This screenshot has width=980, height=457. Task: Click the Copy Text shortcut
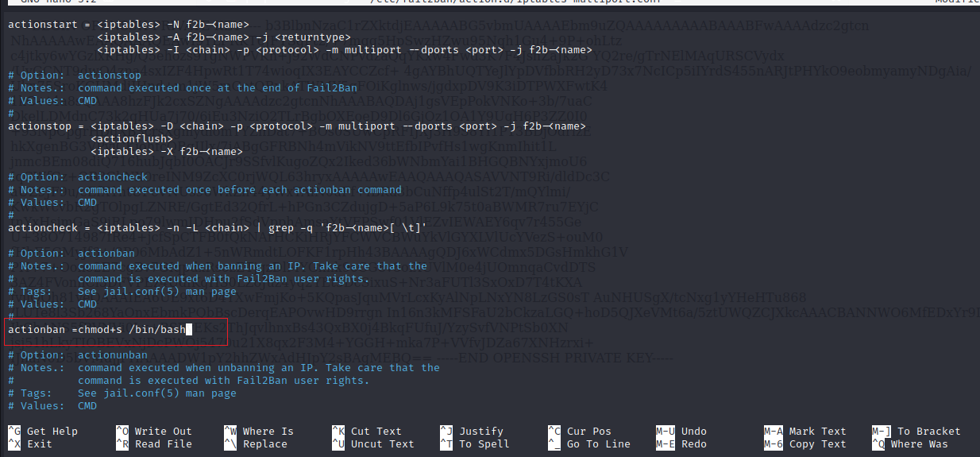(817, 444)
